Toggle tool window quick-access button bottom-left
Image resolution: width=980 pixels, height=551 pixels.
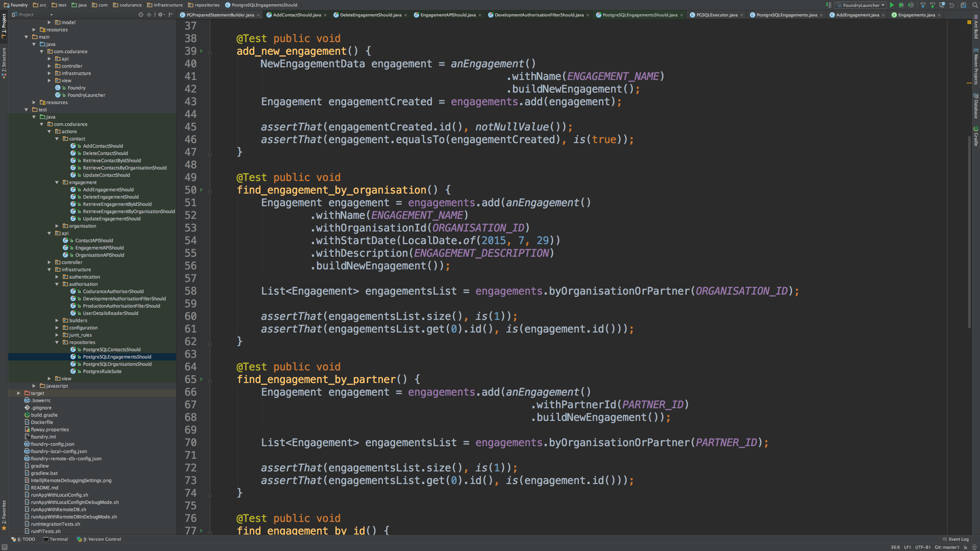coord(4,547)
